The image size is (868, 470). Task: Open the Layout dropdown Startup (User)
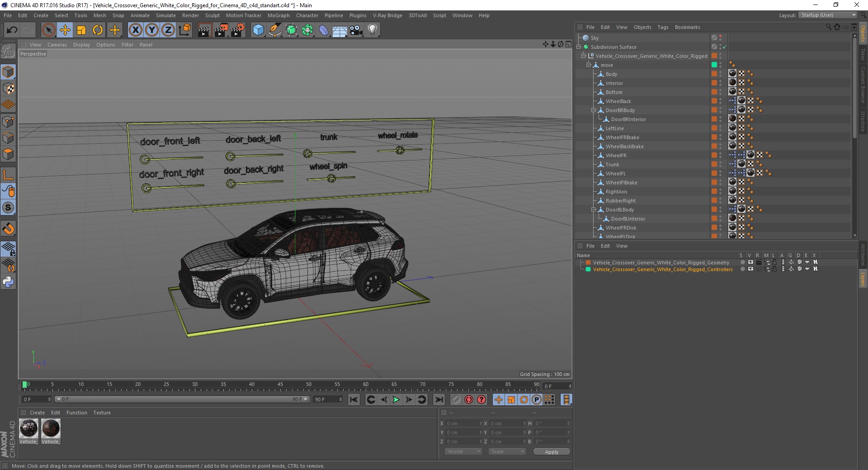(827, 15)
